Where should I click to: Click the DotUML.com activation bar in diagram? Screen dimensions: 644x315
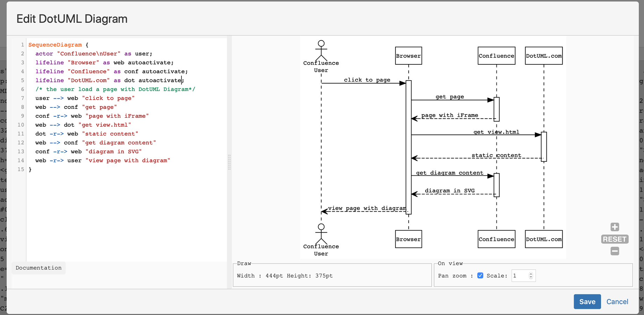click(x=544, y=147)
